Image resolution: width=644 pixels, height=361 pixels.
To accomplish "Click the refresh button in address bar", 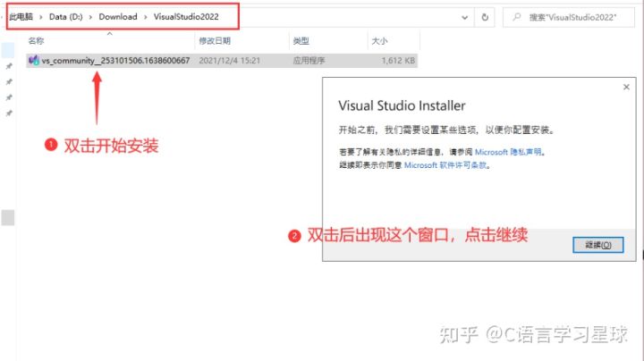I will pos(485,17).
